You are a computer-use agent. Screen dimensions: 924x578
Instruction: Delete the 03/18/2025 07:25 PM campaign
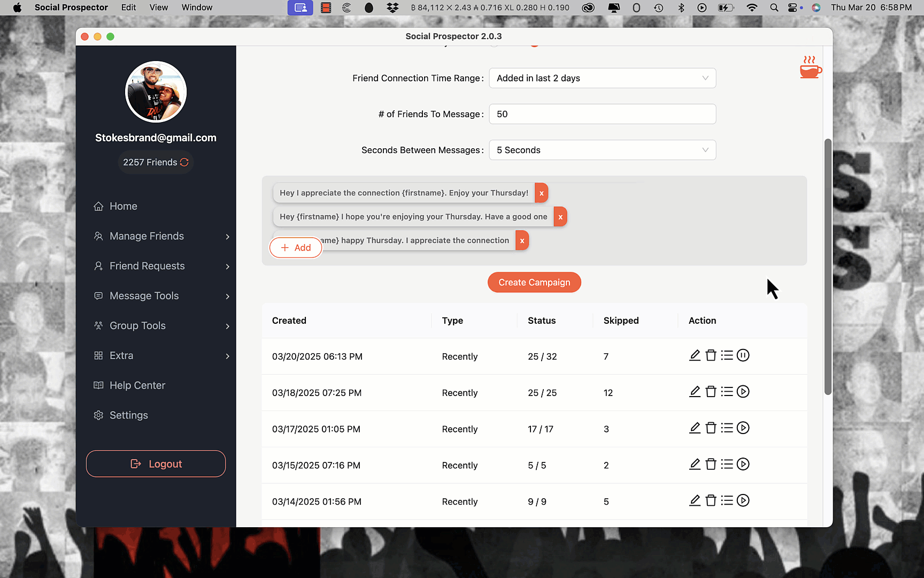click(711, 392)
